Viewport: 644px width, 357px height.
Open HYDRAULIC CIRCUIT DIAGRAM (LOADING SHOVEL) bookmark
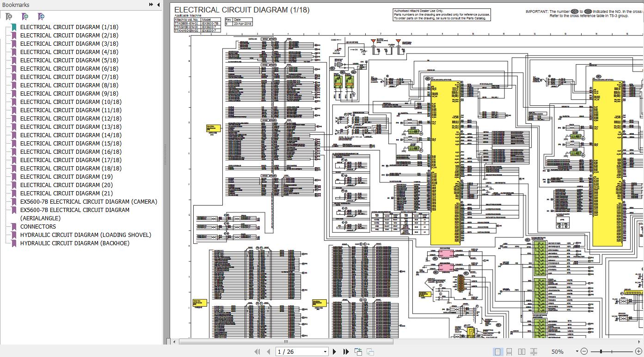(86, 235)
